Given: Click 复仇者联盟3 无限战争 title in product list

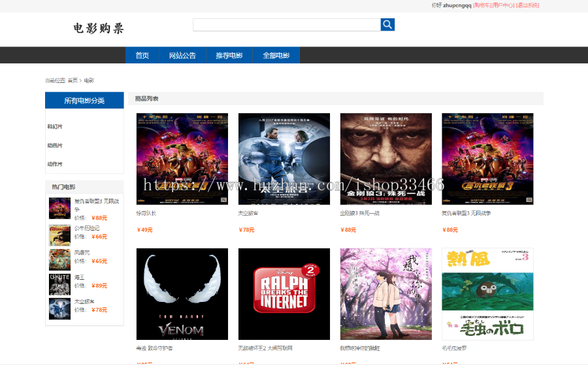Looking at the screenshot, I should point(466,213).
